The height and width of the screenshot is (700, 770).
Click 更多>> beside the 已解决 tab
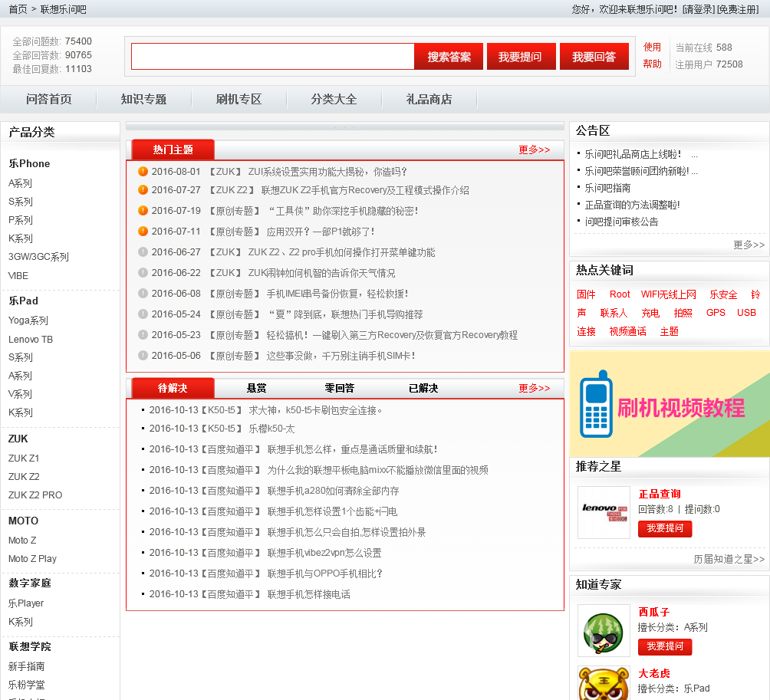(535, 388)
